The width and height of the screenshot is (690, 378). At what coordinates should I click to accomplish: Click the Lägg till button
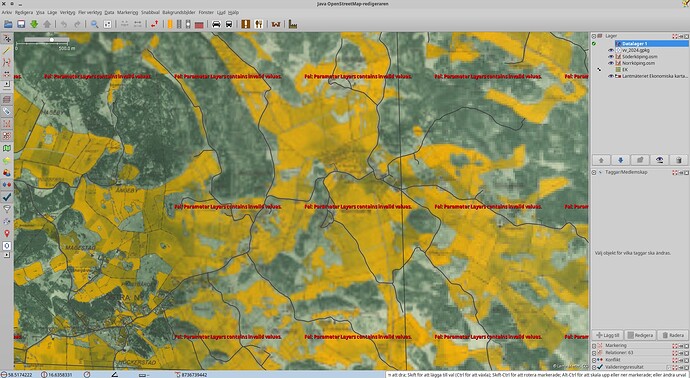pos(607,335)
